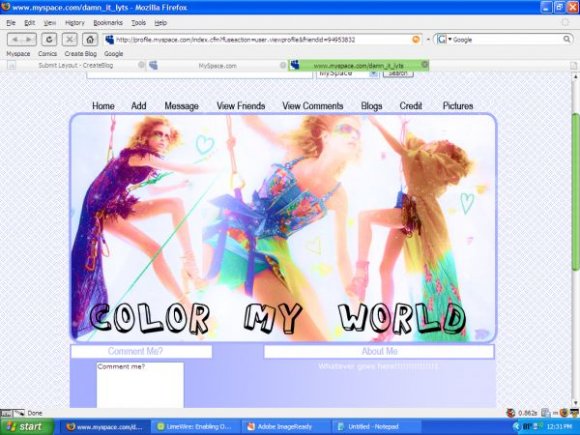Open the View menu

(x=50, y=23)
